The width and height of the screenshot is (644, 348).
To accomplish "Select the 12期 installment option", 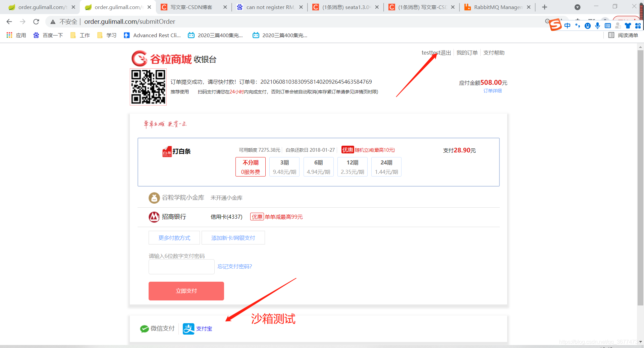I will pyautogui.click(x=352, y=167).
